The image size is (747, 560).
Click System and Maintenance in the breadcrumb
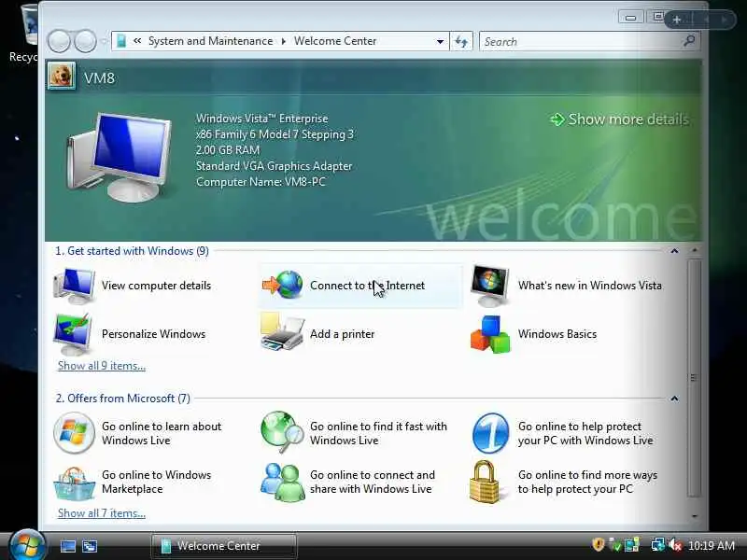[211, 41]
